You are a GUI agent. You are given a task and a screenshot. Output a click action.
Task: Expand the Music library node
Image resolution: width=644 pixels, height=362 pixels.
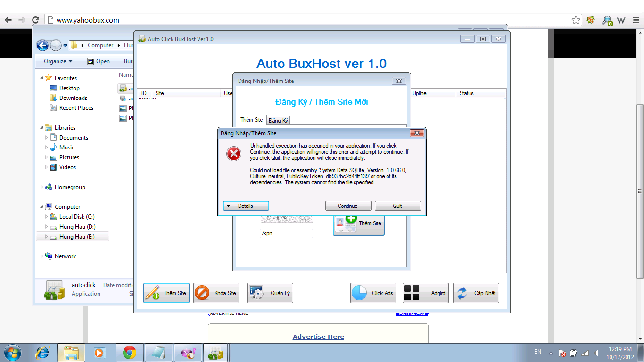click(46, 148)
